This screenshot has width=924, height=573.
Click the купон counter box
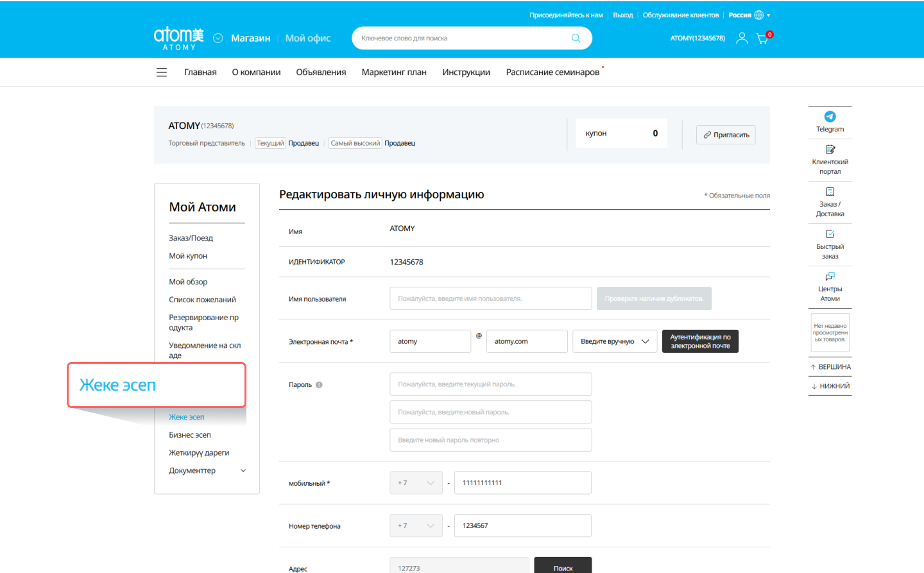point(622,133)
